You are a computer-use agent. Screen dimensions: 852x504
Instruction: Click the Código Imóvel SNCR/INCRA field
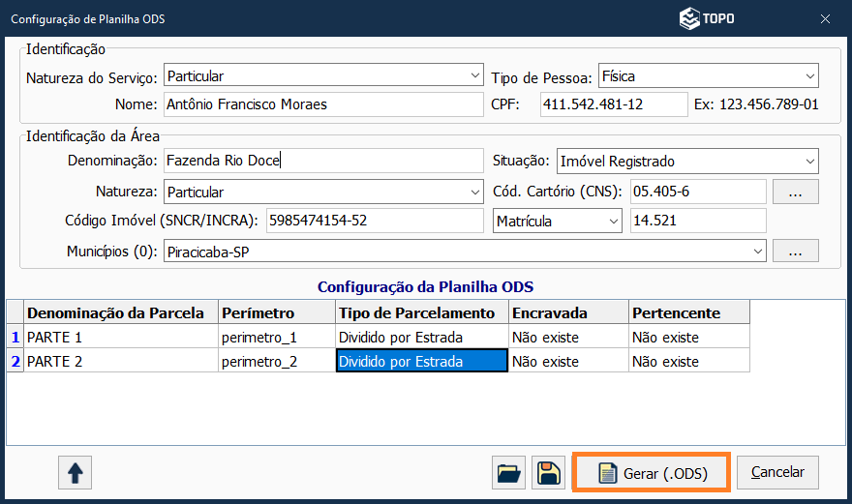click(x=373, y=222)
